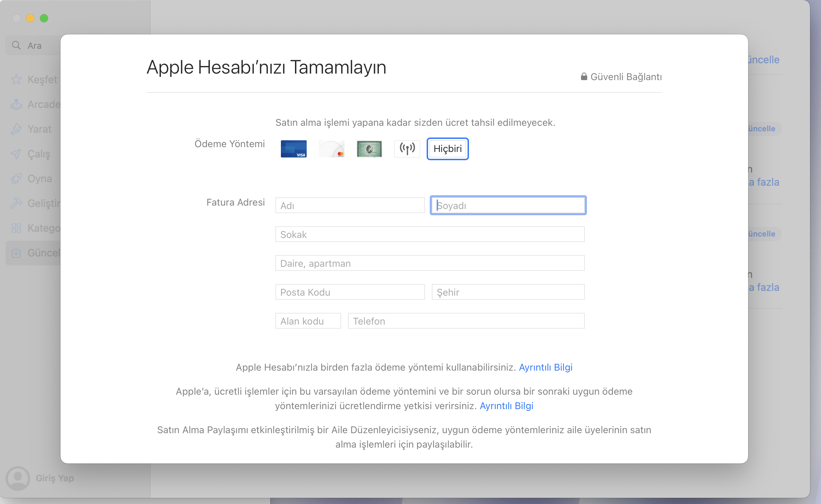
Task: Open Ayrıntılı Bilgi link about multiple payment methods
Action: pyautogui.click(x=546, y=367)
